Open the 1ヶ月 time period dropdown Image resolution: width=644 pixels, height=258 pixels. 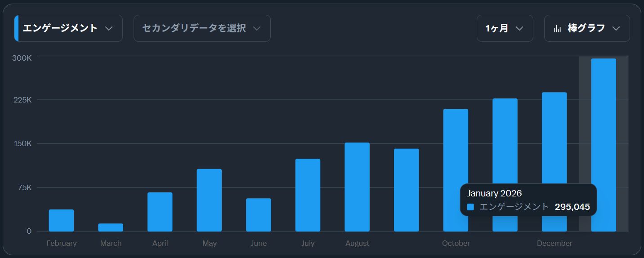pyautogui.click(x=505, y=28)
